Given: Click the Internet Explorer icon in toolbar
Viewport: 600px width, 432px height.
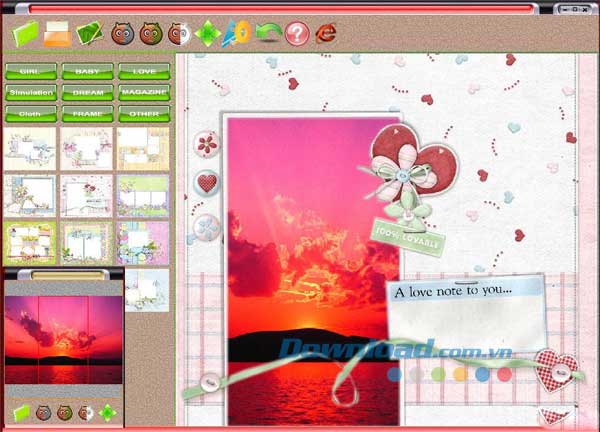Looking at the screenshot, I should click(x=326, y=33).
